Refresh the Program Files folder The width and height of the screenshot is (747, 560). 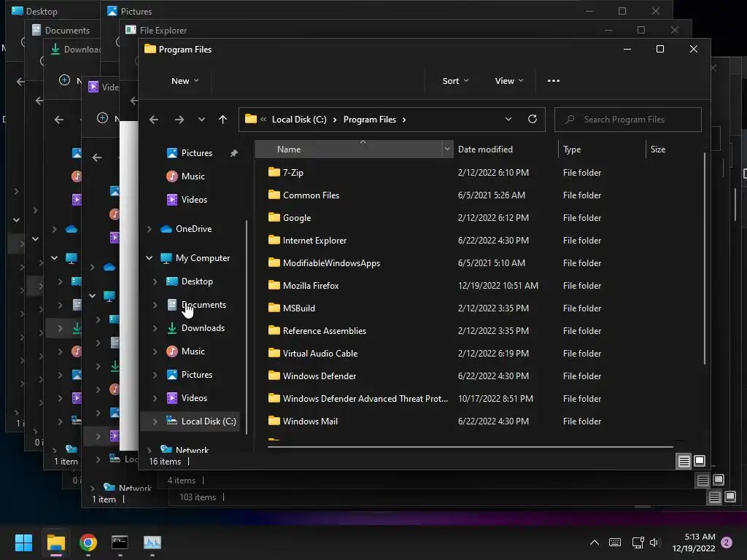pos(532,119)
